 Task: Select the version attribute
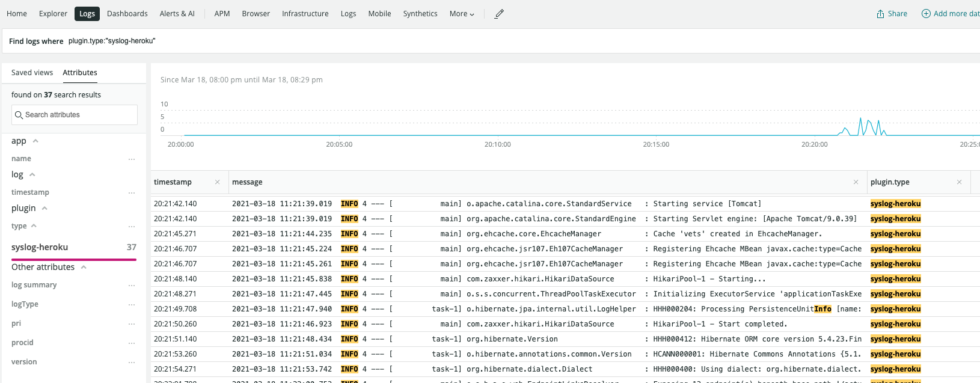[24, 362]
